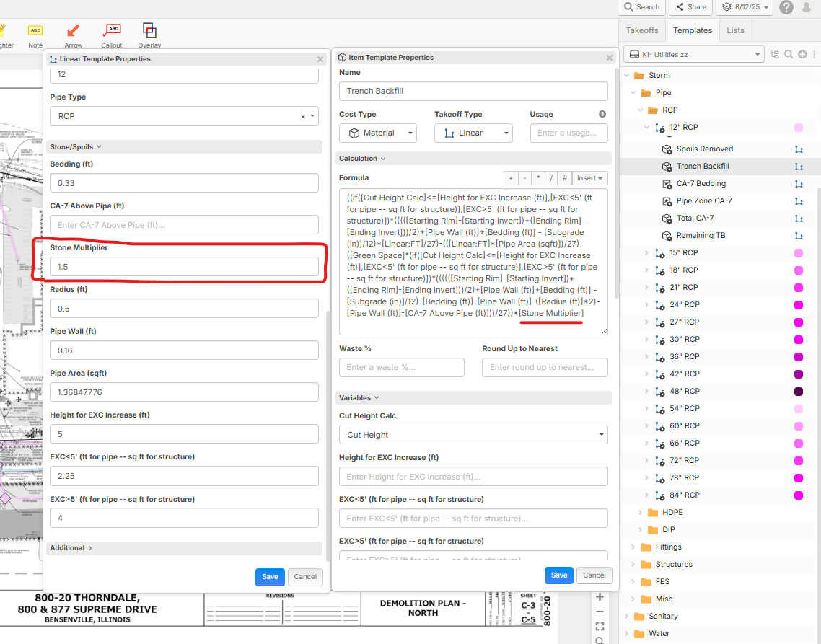Click the fit-to-screen icon on the canvas
Image resolution: width=821 pixels, height=644 pixels.
600,626
